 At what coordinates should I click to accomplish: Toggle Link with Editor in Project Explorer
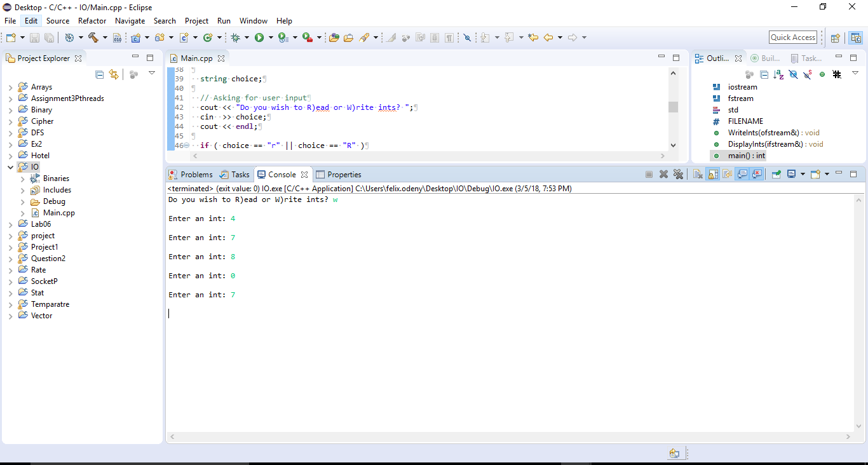click(x=114, y=74)
